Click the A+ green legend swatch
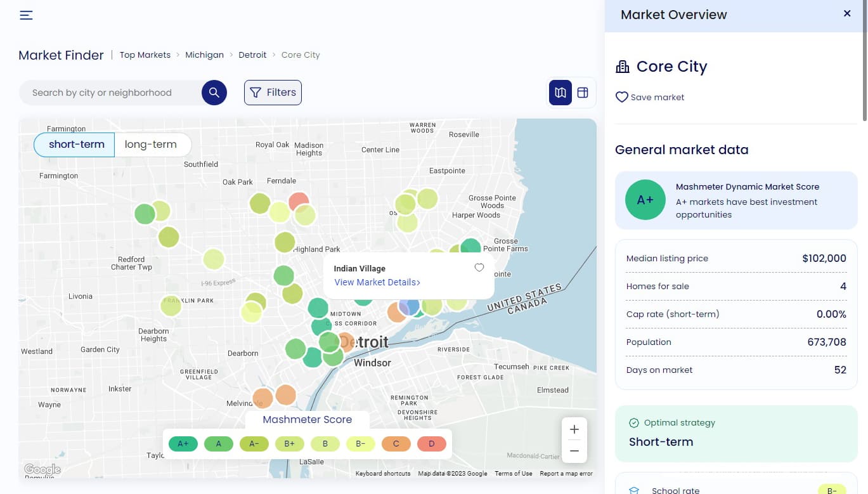 [x=183, y=444]
